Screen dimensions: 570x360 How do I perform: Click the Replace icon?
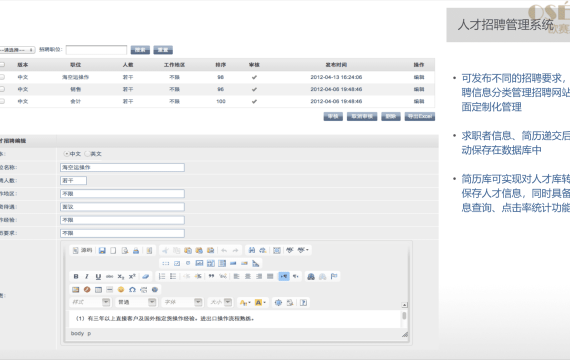point(263,250)
